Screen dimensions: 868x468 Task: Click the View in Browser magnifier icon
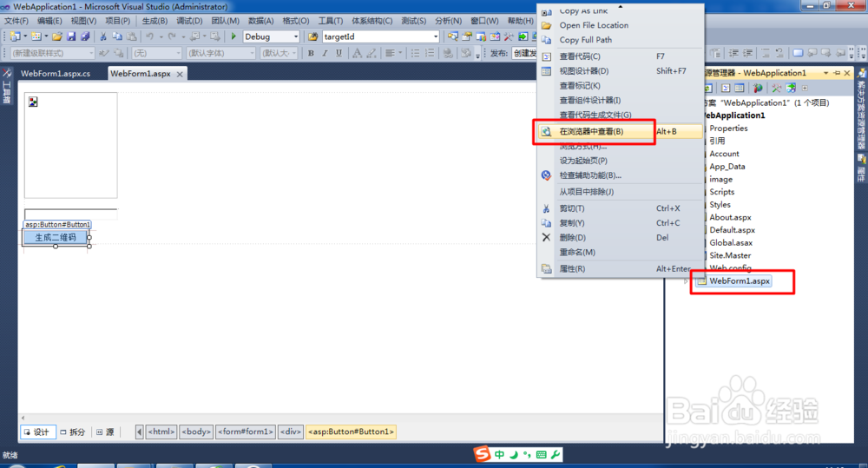click(x=546, y=131)
